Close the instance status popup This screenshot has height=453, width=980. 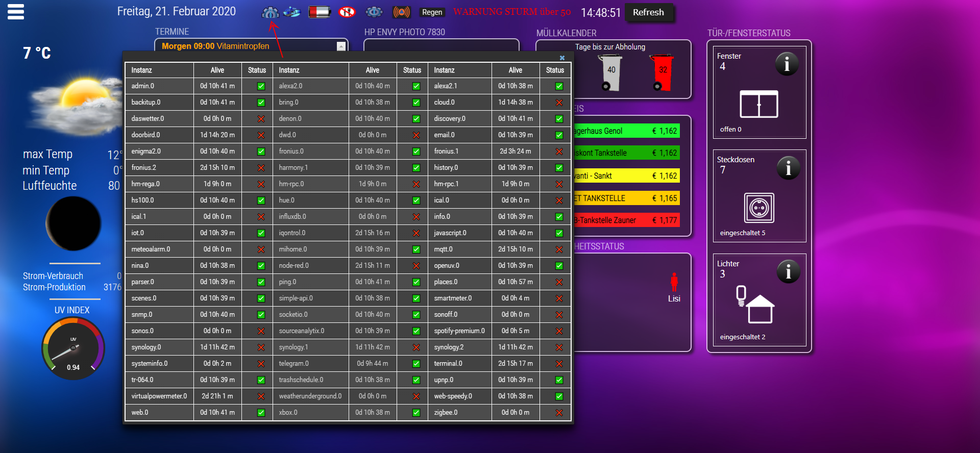[x=562, y=58]
